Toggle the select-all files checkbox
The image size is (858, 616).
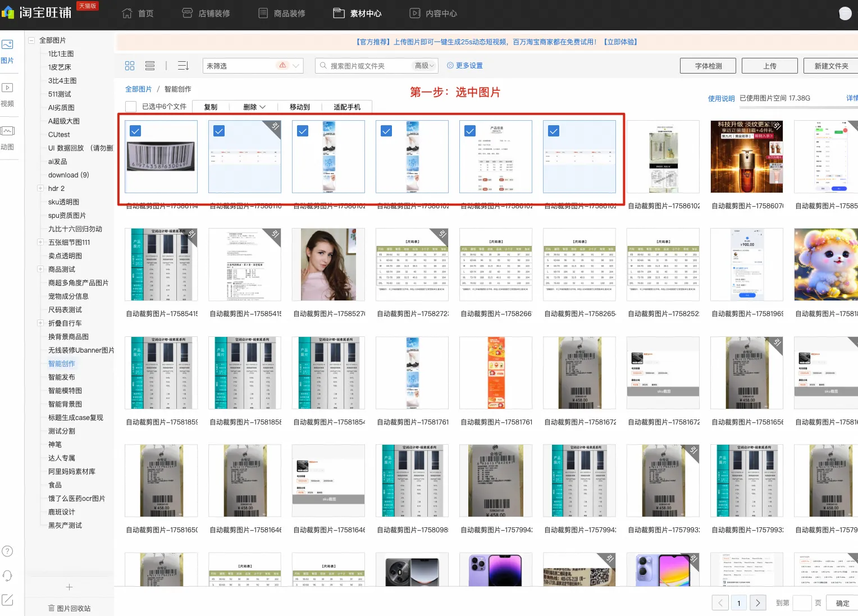[x=131, y=107]
